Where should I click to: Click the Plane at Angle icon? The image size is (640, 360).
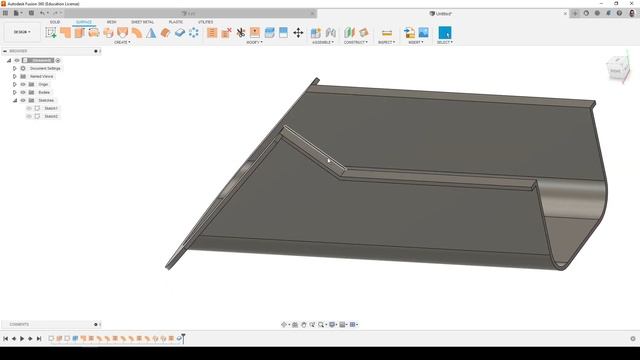tap(363, 33)
